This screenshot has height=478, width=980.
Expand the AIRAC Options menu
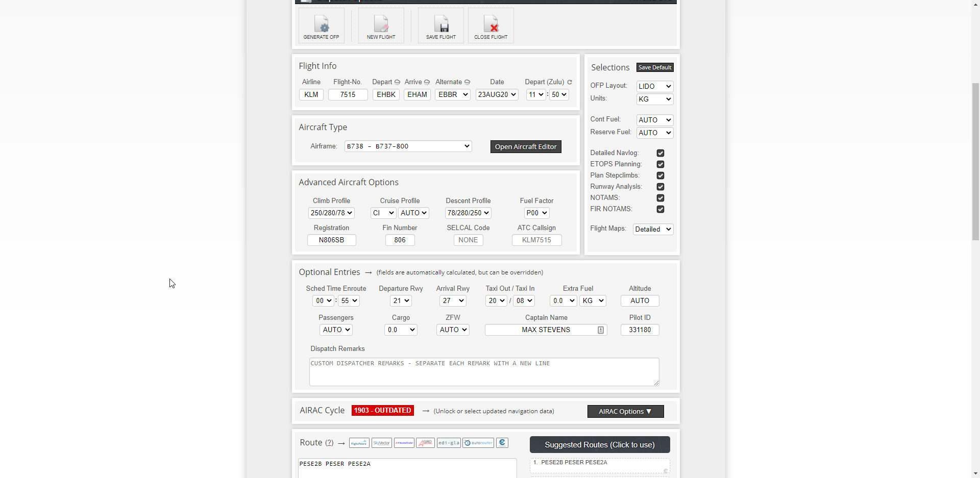pos(625,411)
